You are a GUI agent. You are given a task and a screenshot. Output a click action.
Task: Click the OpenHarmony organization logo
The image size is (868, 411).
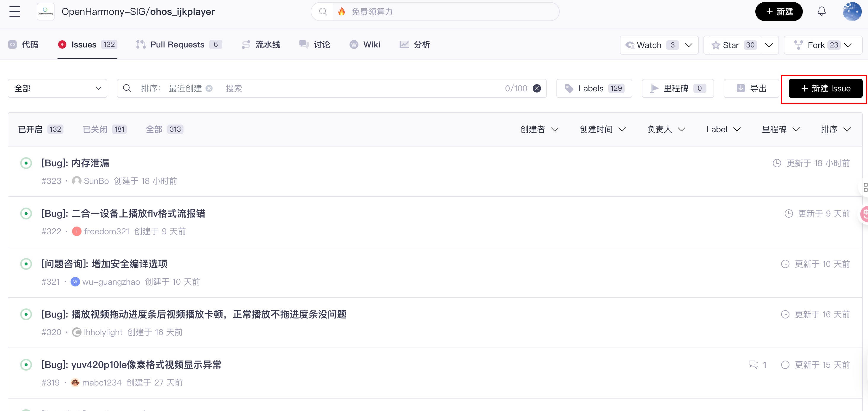point(45,12)
